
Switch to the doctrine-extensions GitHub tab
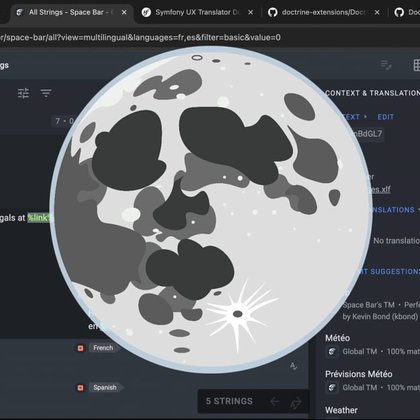click(x=324, y=12)
